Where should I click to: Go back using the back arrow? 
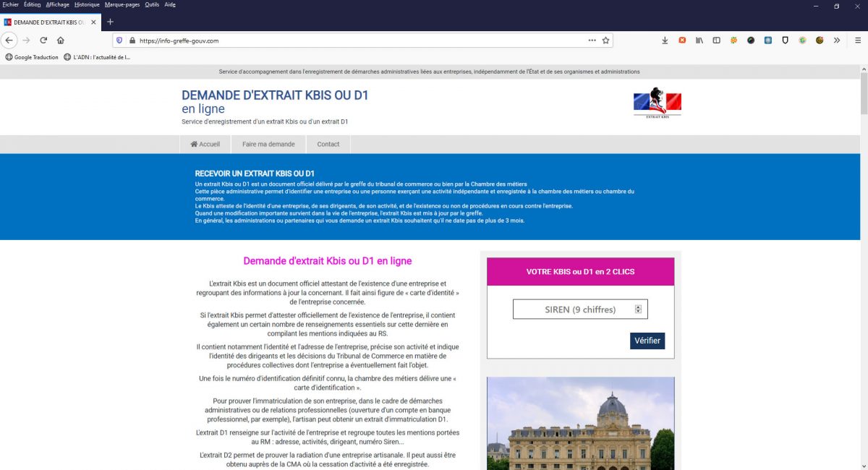click(x=8, y=40)
